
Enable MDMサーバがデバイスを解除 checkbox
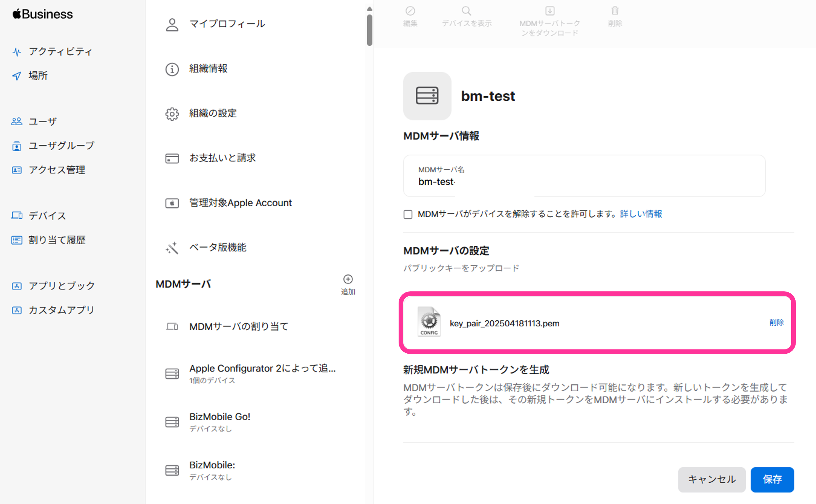(x=408, y=214)
